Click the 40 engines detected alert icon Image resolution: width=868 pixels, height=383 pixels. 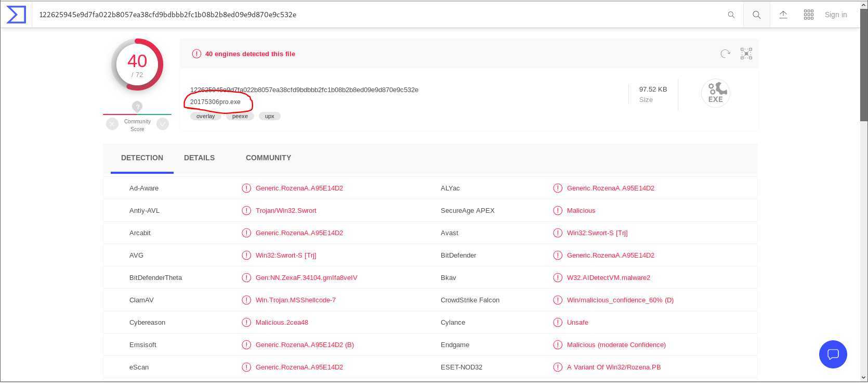tap(196, 54)
